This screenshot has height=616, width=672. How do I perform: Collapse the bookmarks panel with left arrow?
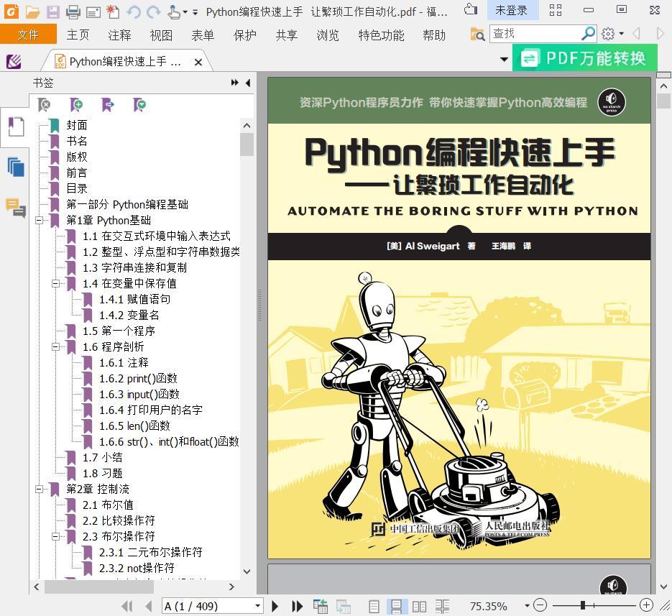click(x=248, y=83)
